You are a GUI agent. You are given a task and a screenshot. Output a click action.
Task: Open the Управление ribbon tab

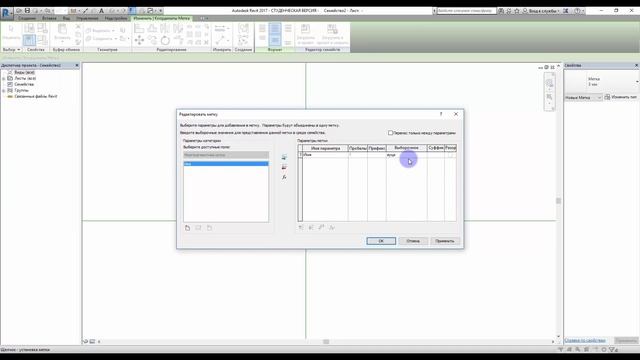87,18
